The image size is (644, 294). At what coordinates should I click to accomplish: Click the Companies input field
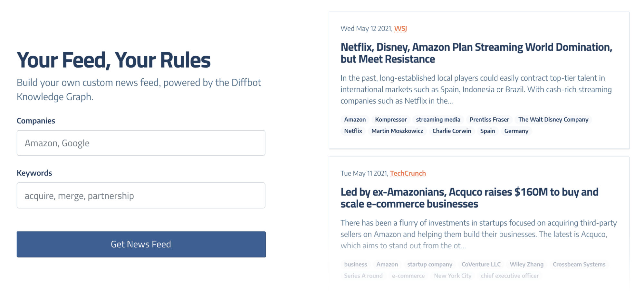(x=141, y=143)
